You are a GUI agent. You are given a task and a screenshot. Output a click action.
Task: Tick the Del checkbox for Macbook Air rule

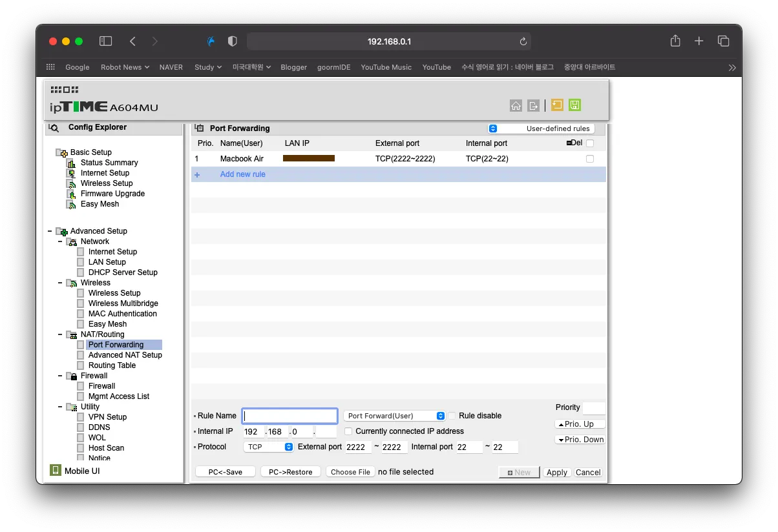click(589, 159)
